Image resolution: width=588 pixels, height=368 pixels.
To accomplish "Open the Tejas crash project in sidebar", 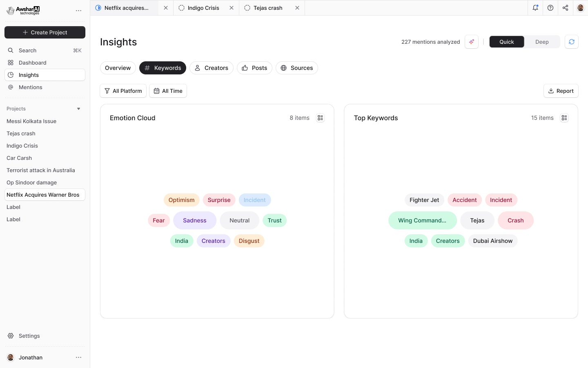I will tap(21, 133).
